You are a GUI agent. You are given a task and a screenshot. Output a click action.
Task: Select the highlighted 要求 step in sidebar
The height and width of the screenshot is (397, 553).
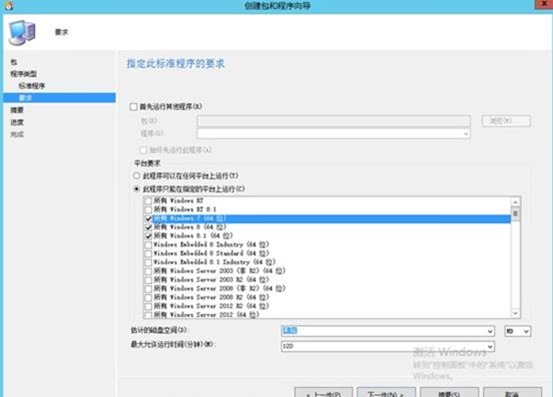(59, 98)
